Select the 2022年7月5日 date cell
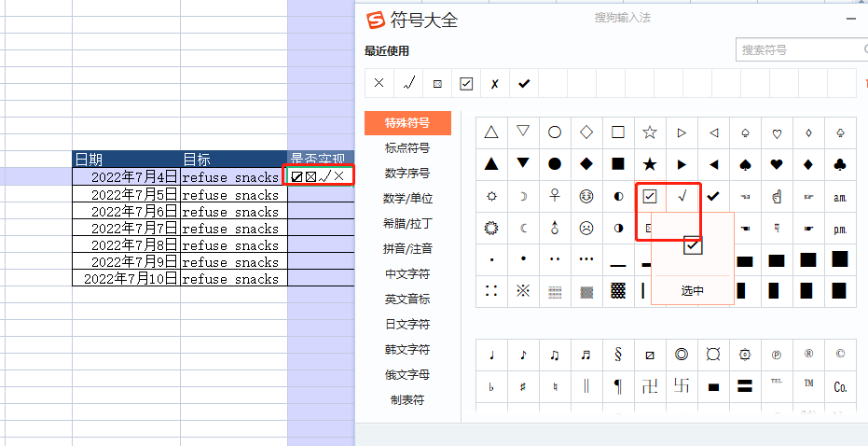This screenshot has width=868, height=446. 127,194
